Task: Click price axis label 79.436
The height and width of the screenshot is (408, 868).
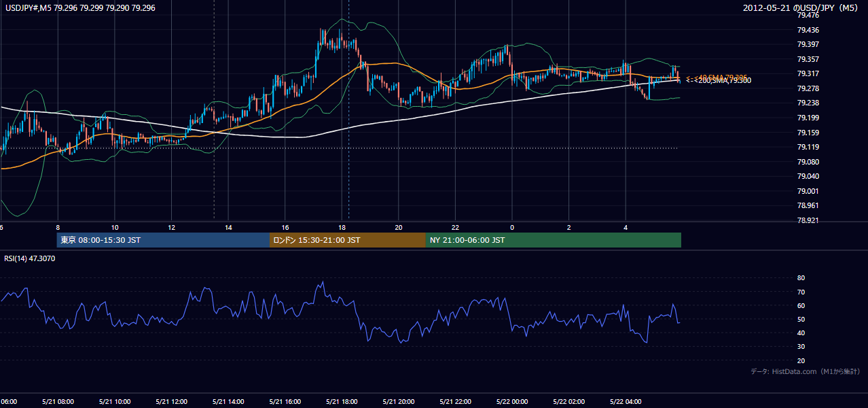Action: point(808,30)
